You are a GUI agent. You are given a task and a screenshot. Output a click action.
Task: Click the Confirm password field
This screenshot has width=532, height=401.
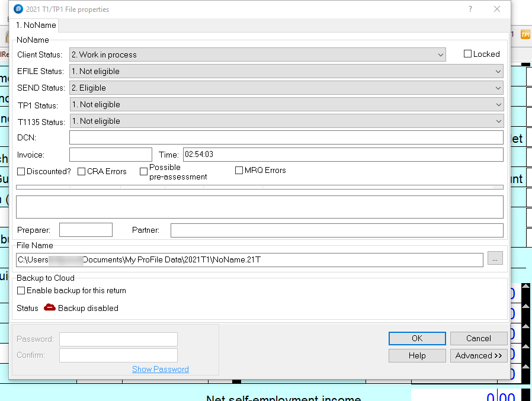click(x=118, y=355)
